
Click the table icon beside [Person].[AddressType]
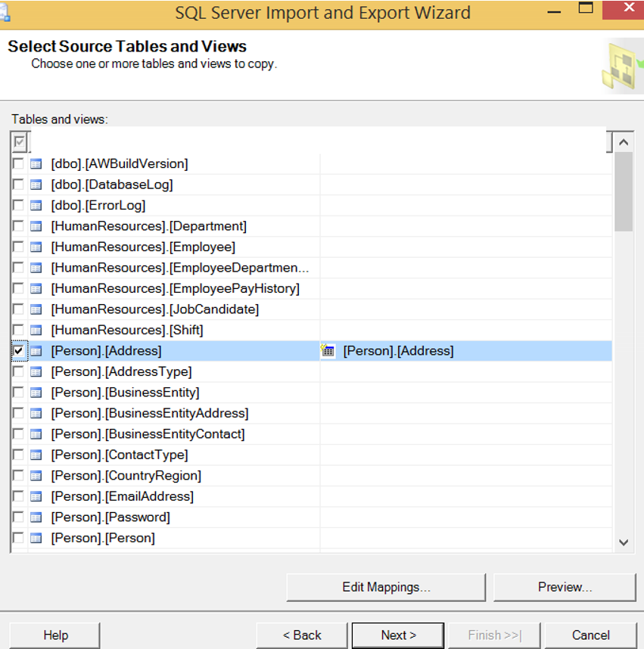click(36, 371)
